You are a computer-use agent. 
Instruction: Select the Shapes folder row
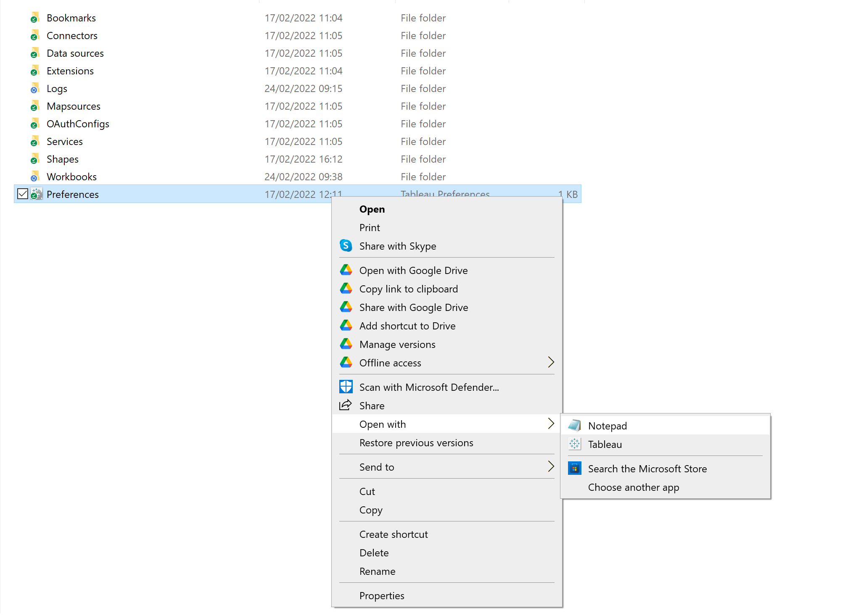[x=63, y=159]
